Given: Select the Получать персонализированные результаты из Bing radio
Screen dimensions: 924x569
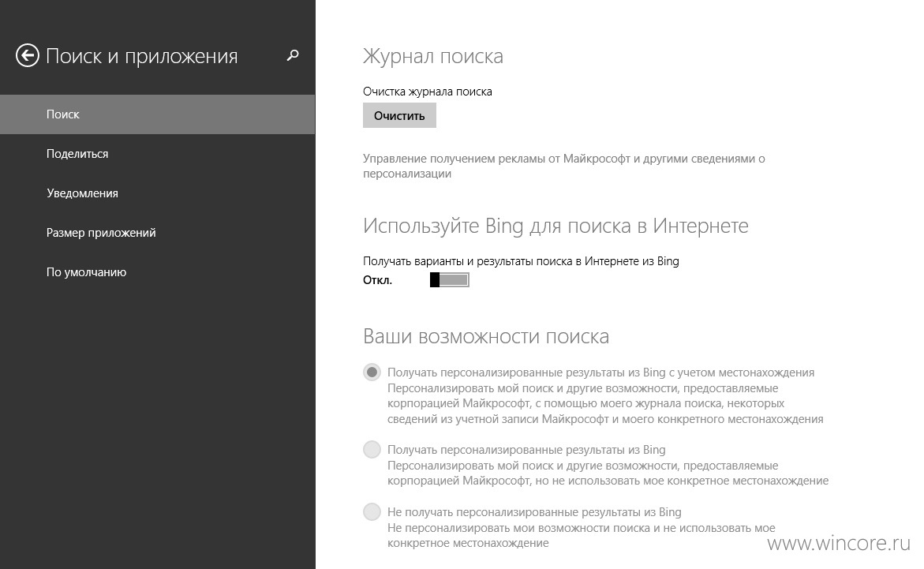Looking at the screenshot, I should (x=372, y=450).
